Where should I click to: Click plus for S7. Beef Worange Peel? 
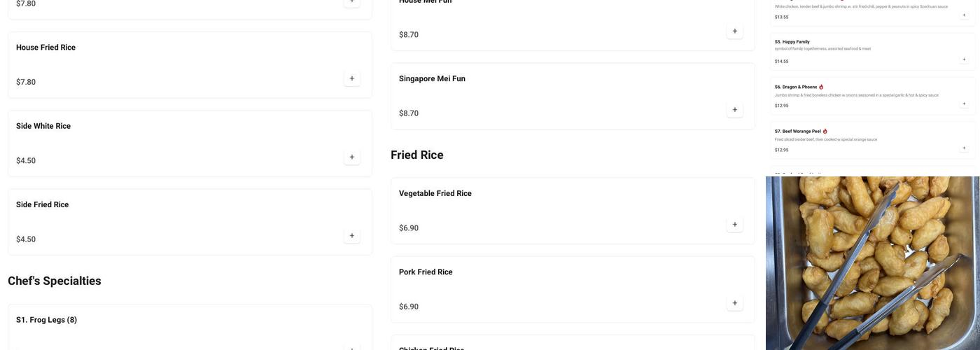click(x=964, y=148)
